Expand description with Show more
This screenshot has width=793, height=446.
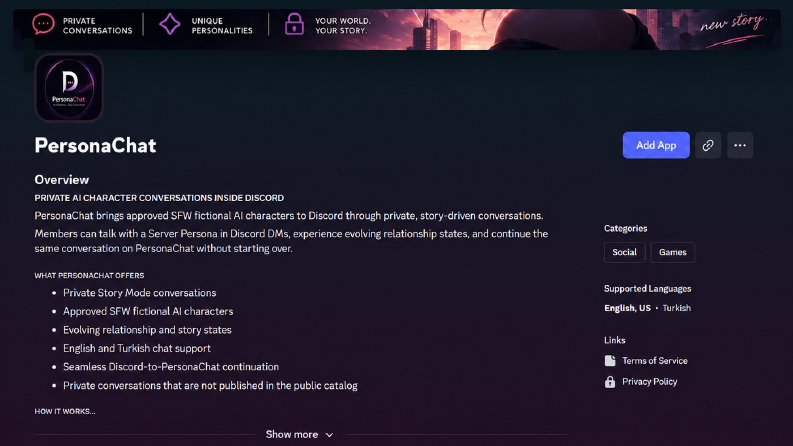(x=299, y=434)
